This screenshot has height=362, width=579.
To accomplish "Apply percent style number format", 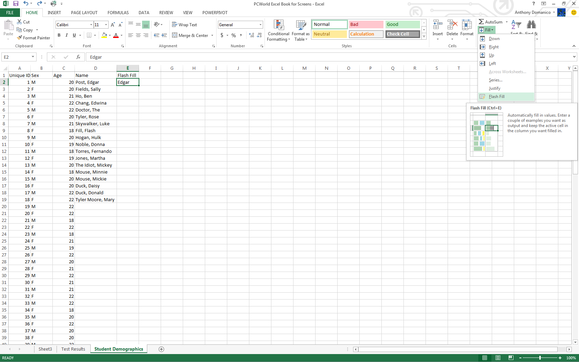I will [x=233, y=35].
